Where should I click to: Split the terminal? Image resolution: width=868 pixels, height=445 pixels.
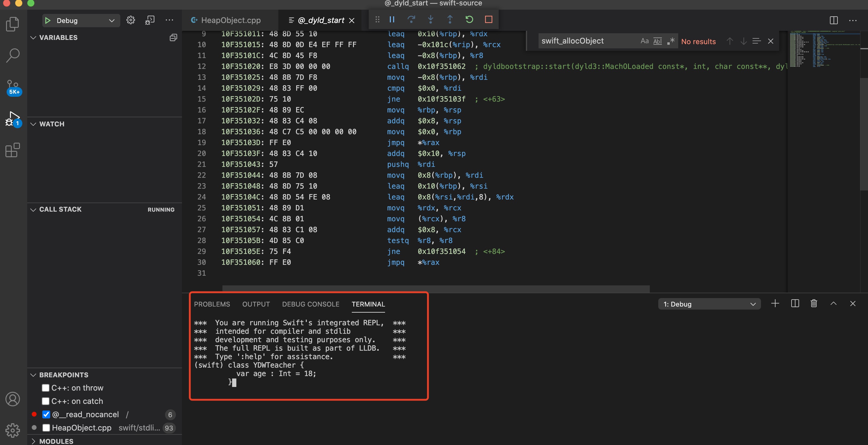tap(795, 304)
